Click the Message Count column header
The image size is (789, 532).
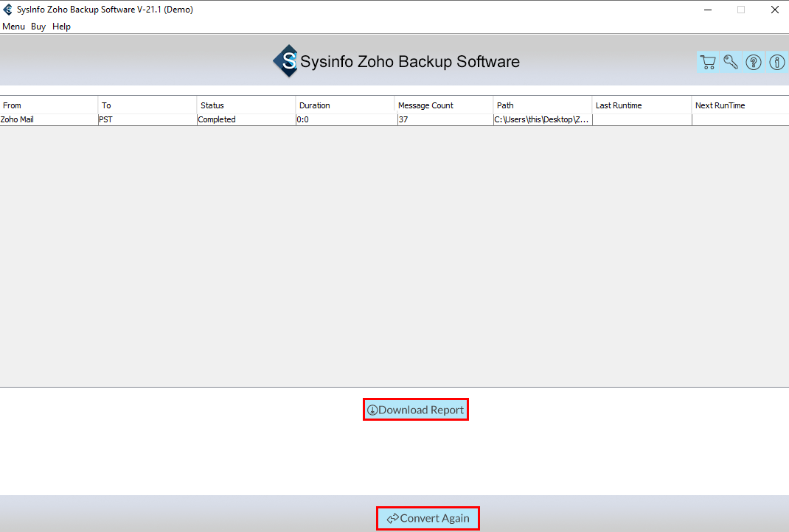[x=444, y=105]
